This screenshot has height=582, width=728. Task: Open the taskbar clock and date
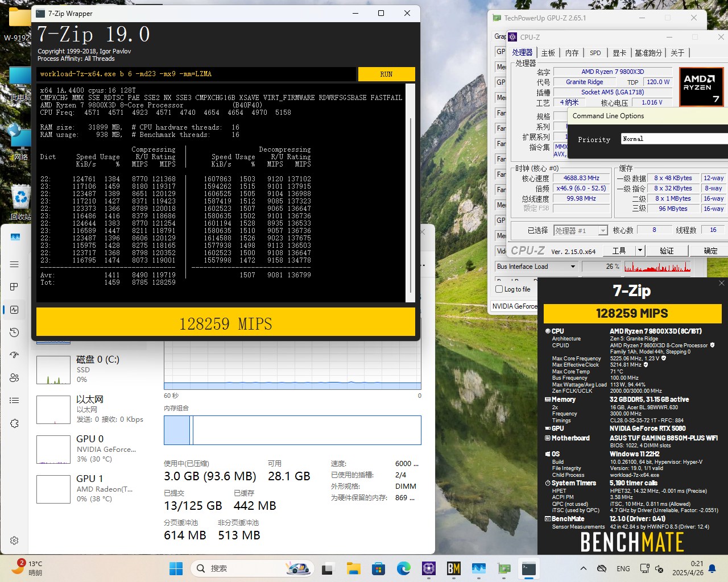click(x=688, y=568)
